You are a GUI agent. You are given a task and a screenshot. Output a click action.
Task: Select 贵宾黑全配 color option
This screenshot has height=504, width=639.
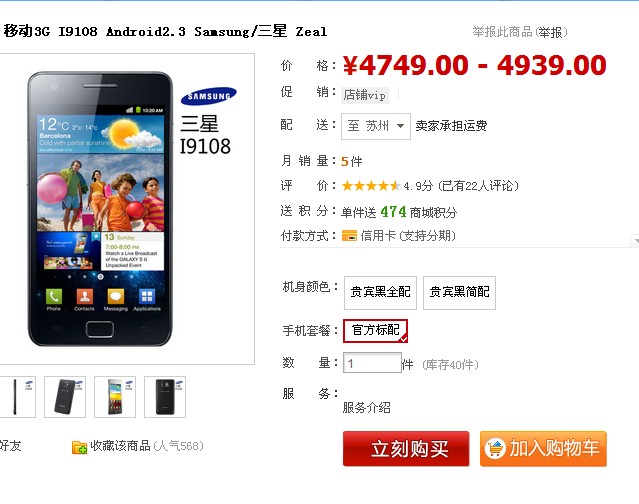tap(380, 293)
